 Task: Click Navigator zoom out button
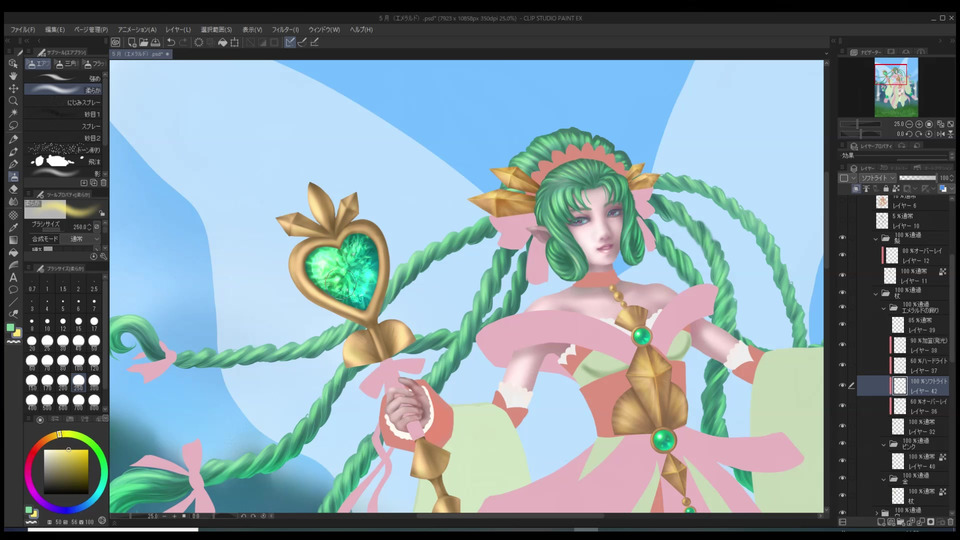[909, 124]
